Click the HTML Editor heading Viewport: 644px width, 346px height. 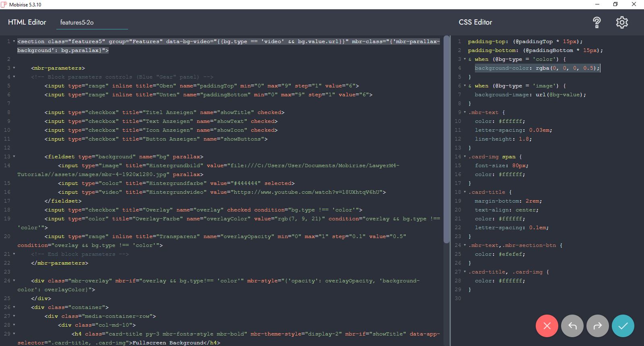point(27,23)
